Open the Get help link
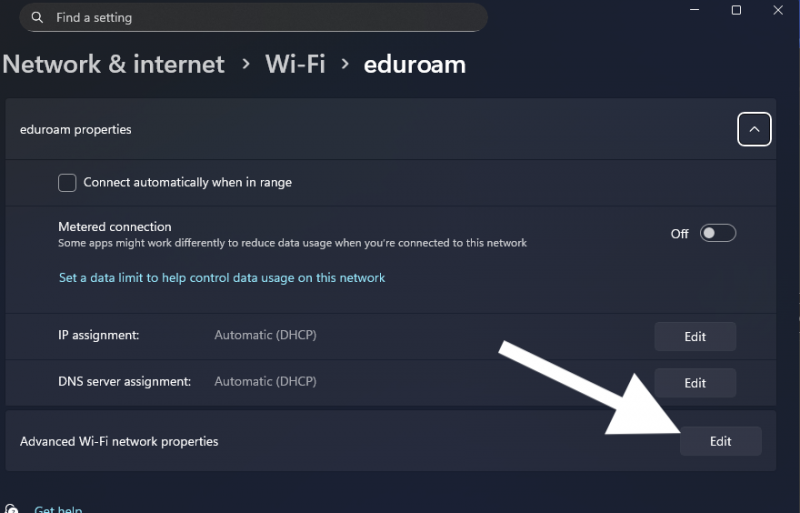 [58, 508]
